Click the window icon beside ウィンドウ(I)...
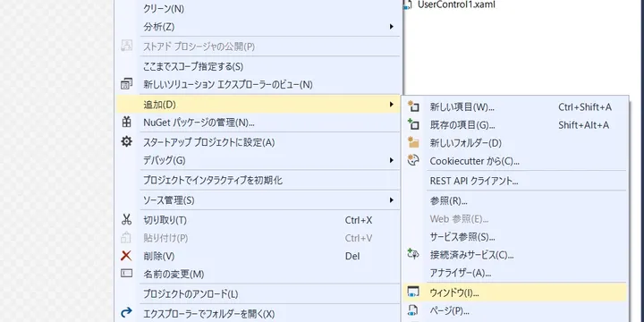Screen dimensions: 644x322 tap(412, 292)
